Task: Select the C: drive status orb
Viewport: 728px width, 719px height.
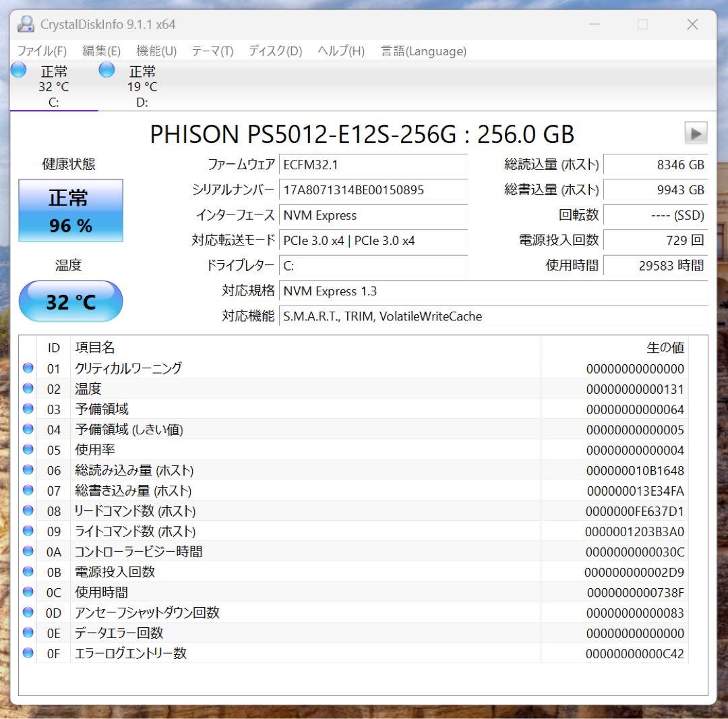Action: pos(19,69)
